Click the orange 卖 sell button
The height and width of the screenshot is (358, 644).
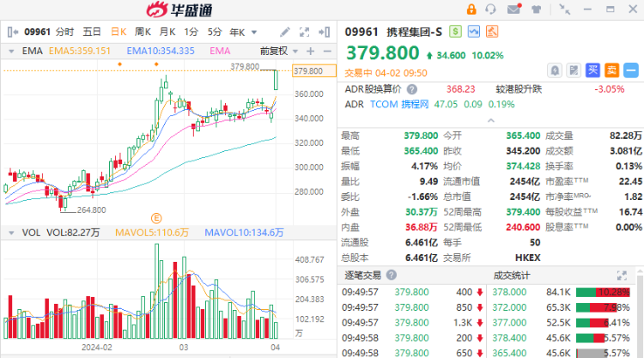[x=611, y=70]
